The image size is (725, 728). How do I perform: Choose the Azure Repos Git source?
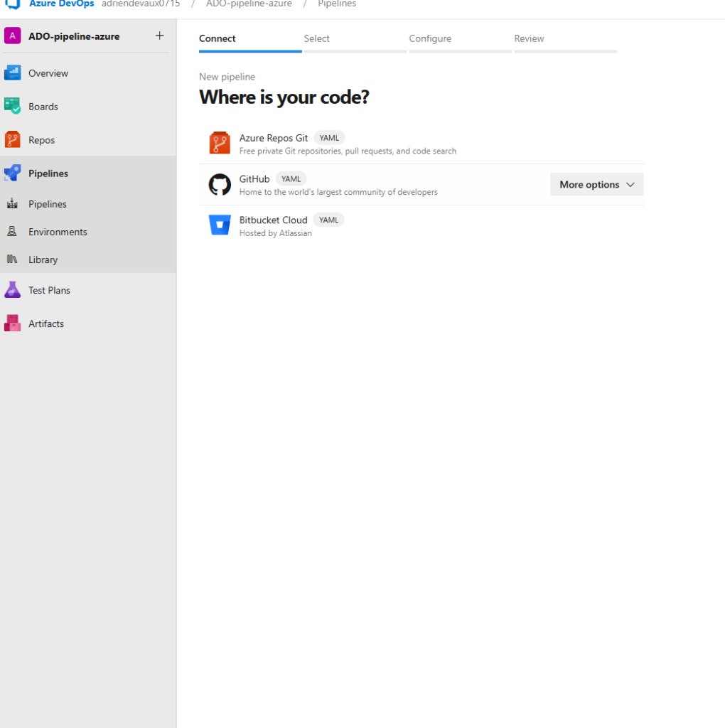coord(274,138)
